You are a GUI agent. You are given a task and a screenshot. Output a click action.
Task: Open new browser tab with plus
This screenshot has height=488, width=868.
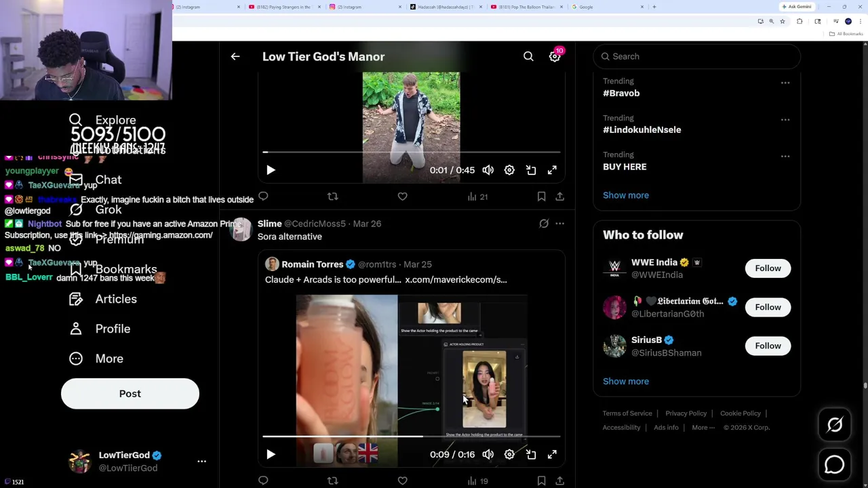[x=654, y=7]
